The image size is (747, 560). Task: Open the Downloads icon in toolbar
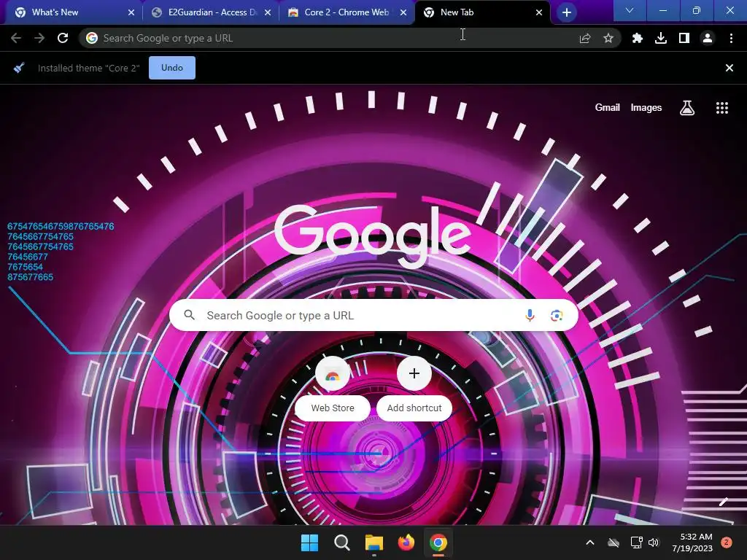661,38
